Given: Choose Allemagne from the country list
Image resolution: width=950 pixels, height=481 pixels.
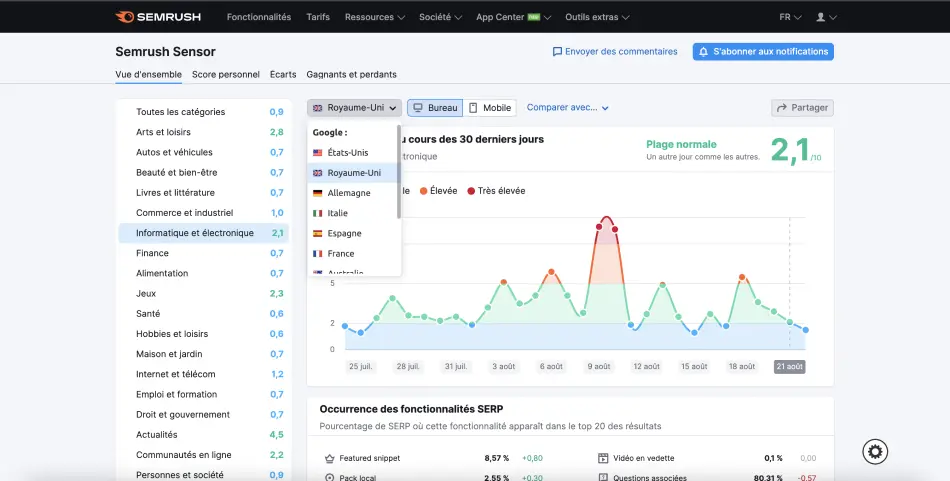Looking at the screenshot, I should tap(354, 193).
